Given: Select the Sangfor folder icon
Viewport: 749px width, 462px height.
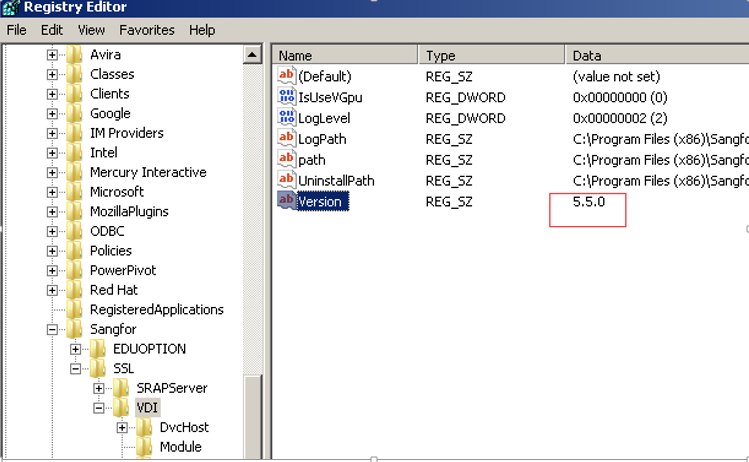Looking at the screenshot, I should [x=74, y=329].
